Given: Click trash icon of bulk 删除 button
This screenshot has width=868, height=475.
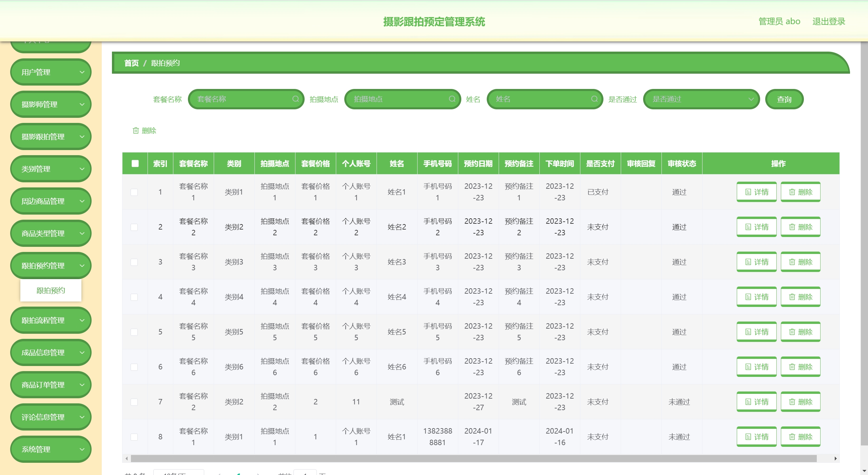Looking at the screenshot, I should pyautogui.click(x=136, y=130).
